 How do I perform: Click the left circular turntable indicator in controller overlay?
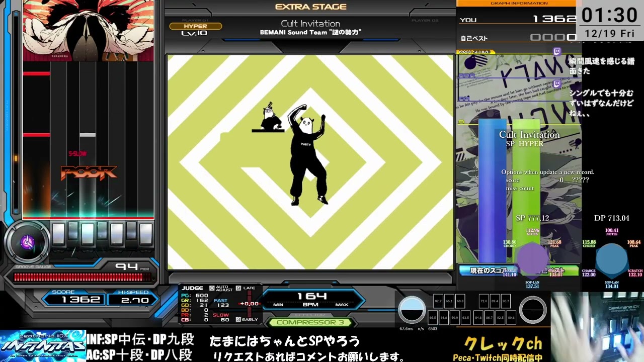click(412, 310)
